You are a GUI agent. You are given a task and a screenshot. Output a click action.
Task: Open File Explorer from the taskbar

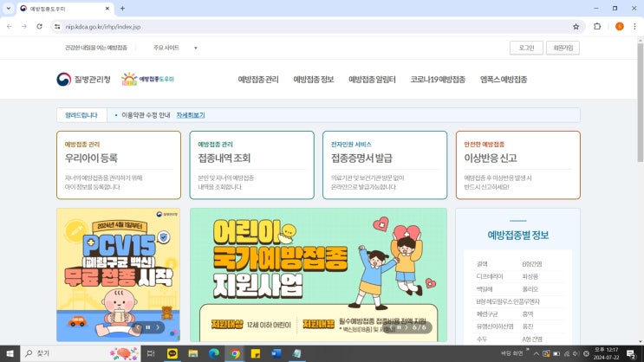click(x=193, y=353)
